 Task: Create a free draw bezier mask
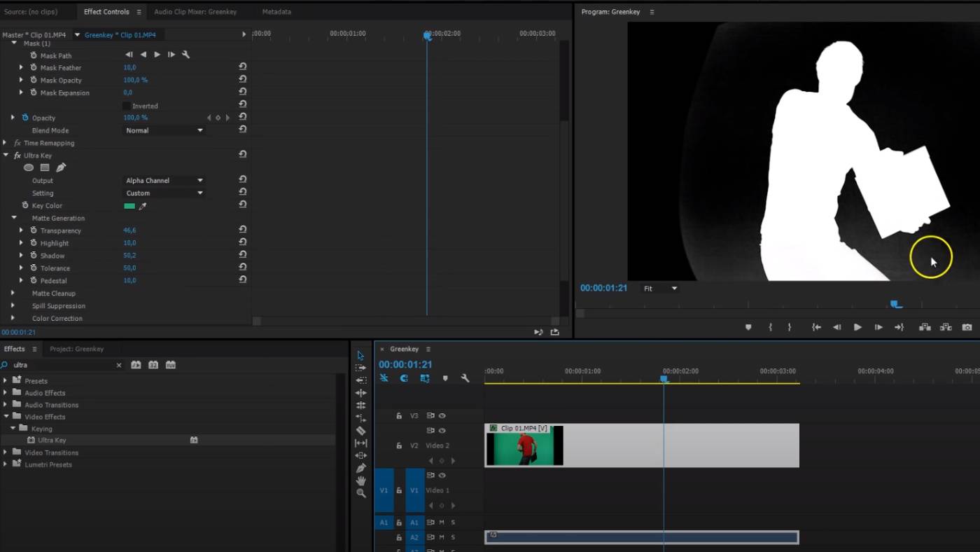pos(61,167)
